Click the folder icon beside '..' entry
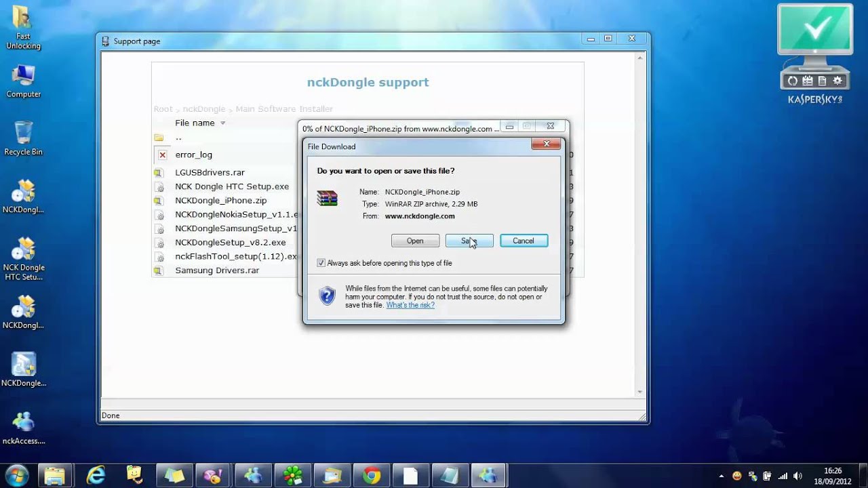 click(159, 138)
